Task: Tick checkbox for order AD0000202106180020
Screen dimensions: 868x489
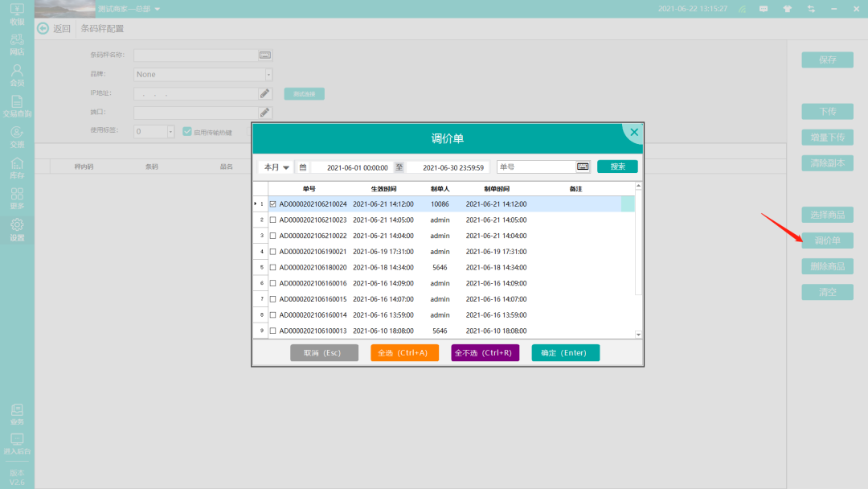Action: coord(273,267)
